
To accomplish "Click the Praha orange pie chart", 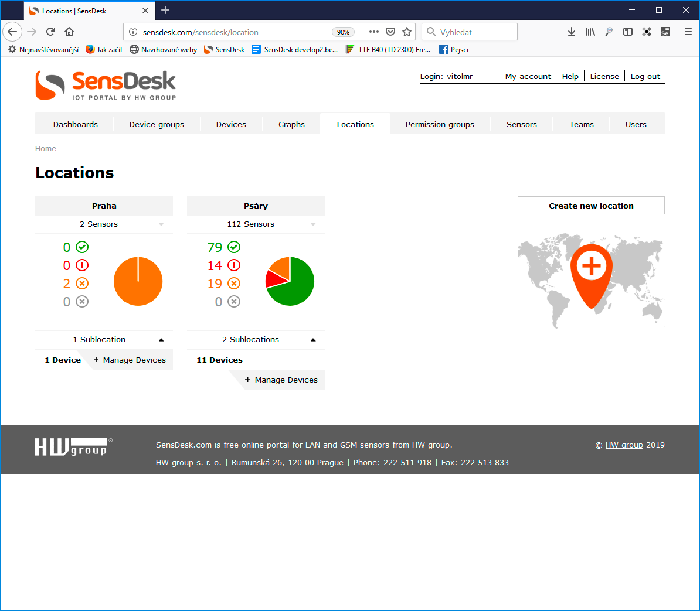I will [x=138, y=281].
